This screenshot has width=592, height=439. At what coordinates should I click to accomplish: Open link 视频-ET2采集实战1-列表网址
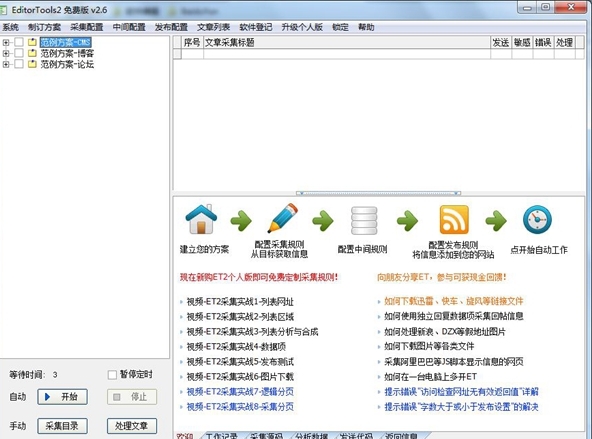pyautogui.click(x=240, y=302)
